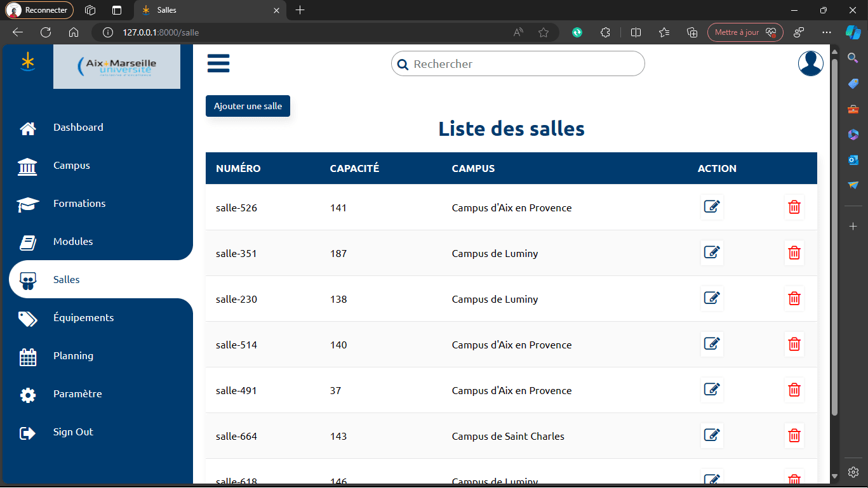Edit the salle-230 row
The image size is (868, 488).
[x=712, y=298]
